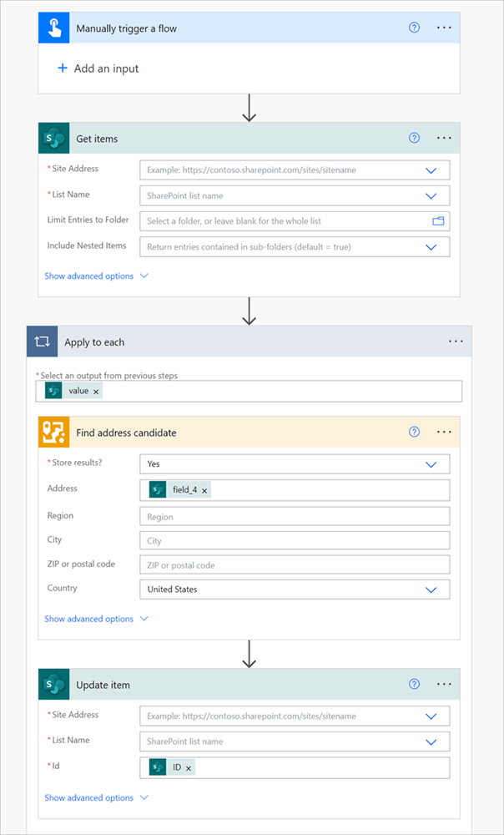The height and width of the screenshot is (835, 504).
Task: Select the Apply to each loop icon
Action: coord(42,341)
